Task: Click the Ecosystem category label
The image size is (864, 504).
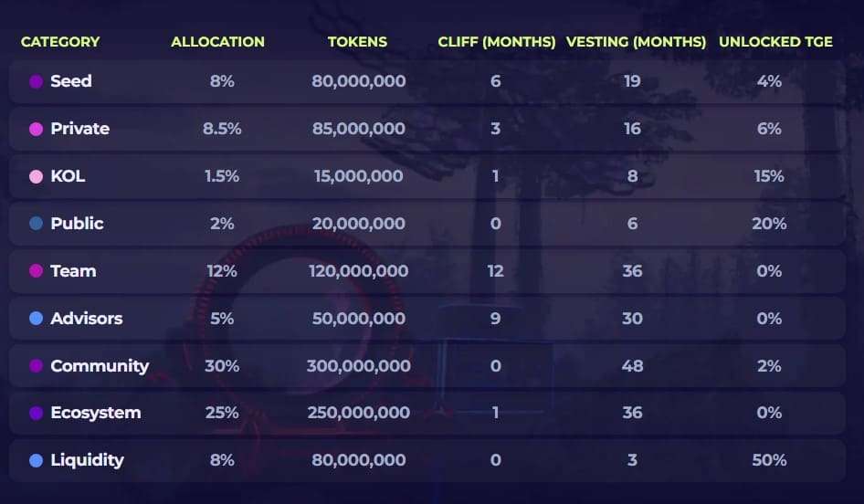Action: 96,413
